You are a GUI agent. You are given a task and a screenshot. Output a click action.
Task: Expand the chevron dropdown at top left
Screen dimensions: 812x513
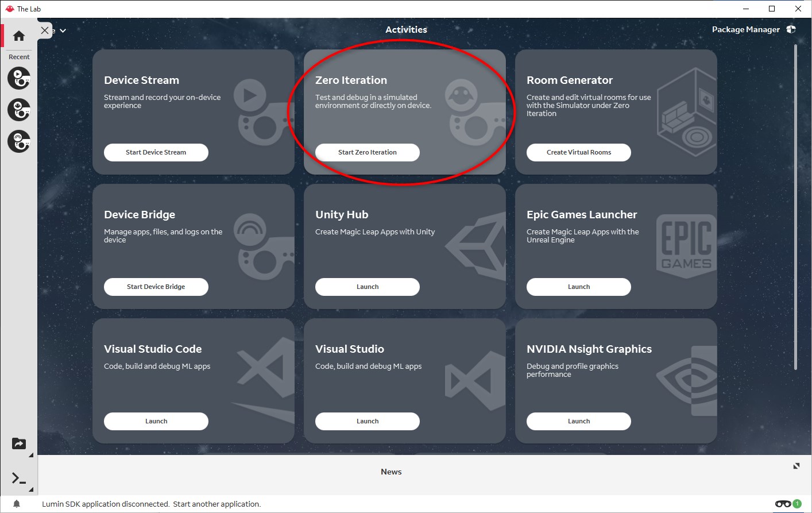click(63, 30)
